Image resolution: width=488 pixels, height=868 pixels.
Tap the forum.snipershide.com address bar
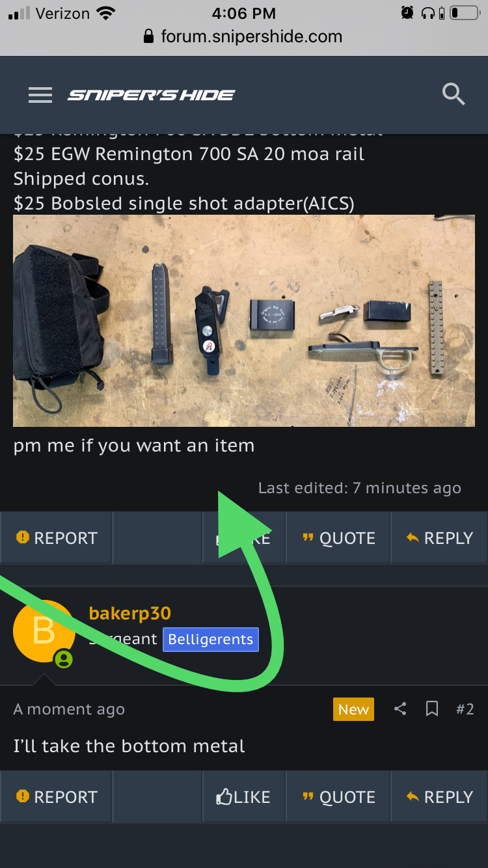[x=244, y=36]
